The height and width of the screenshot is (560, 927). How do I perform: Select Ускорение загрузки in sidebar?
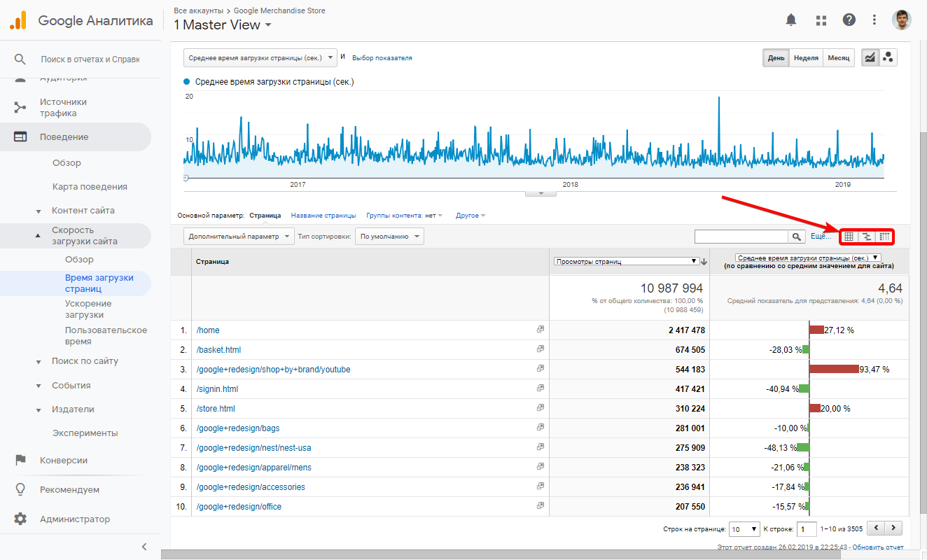tap(88, 309)
